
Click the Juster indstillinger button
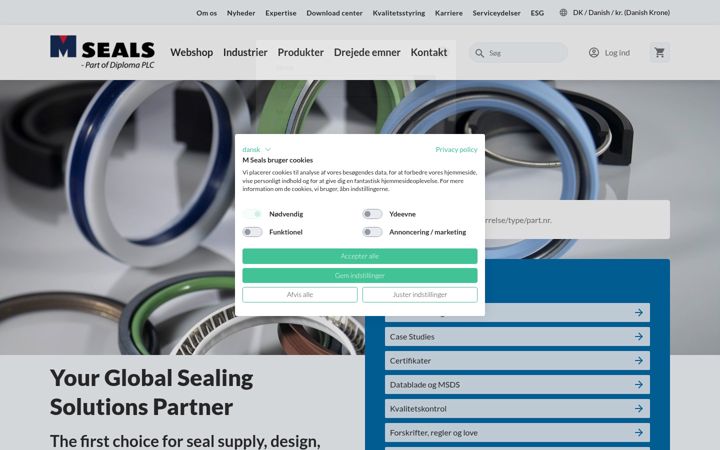(x=420, y=295)
